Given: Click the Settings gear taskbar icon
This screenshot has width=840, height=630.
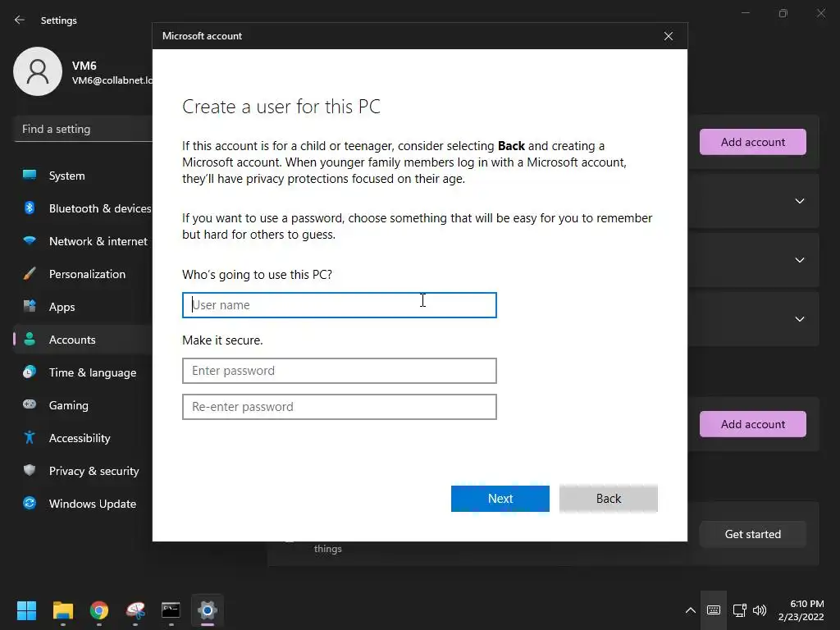Looking at the screenshot, I should (208, 610).
